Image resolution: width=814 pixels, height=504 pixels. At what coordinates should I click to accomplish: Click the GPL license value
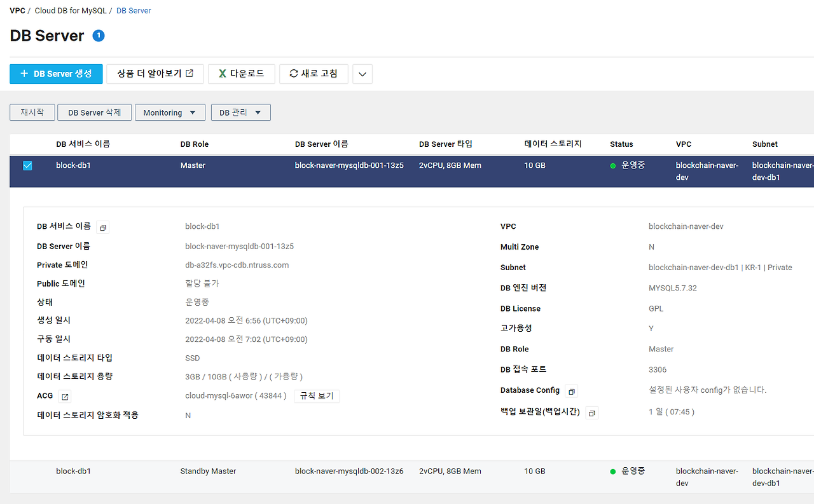point(656,309)
